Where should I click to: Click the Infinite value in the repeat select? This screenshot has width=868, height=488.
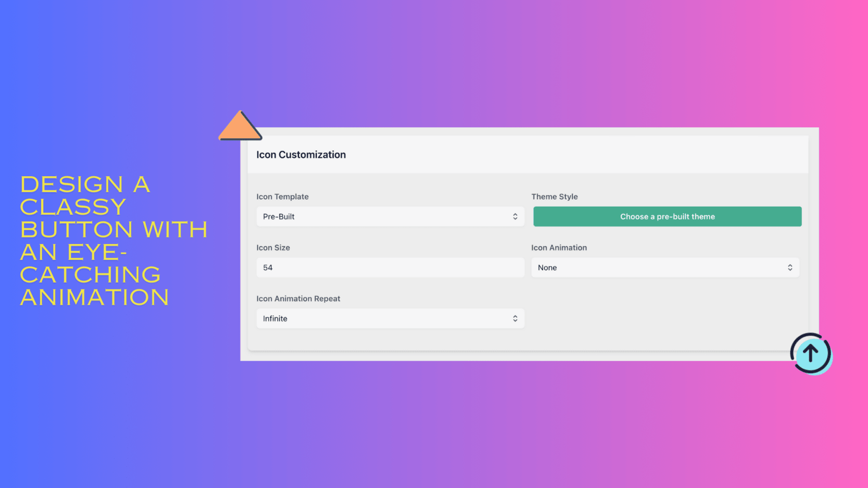coord(275,318)
